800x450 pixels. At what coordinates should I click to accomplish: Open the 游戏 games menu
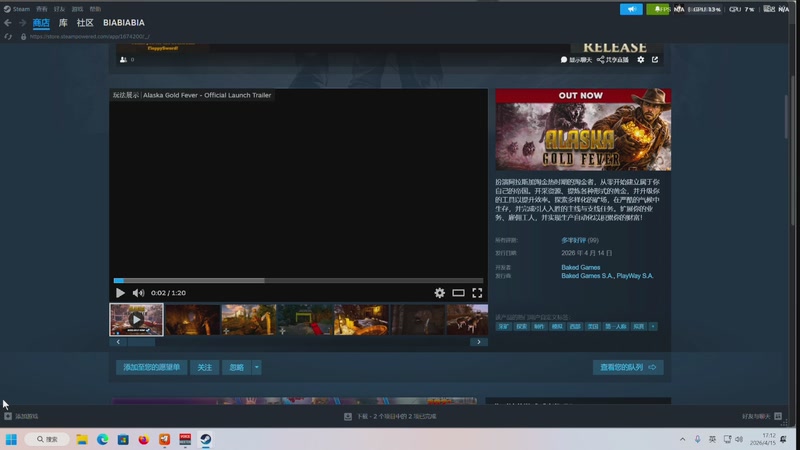click(77, 9)
